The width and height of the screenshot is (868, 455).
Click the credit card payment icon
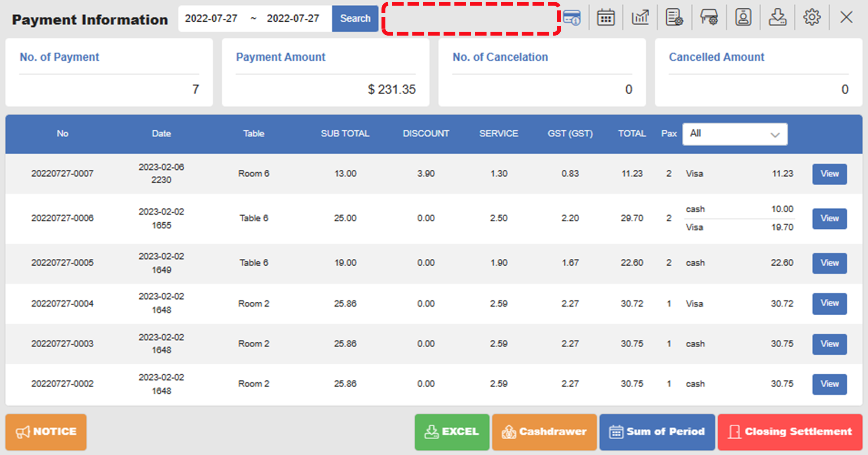572,18
